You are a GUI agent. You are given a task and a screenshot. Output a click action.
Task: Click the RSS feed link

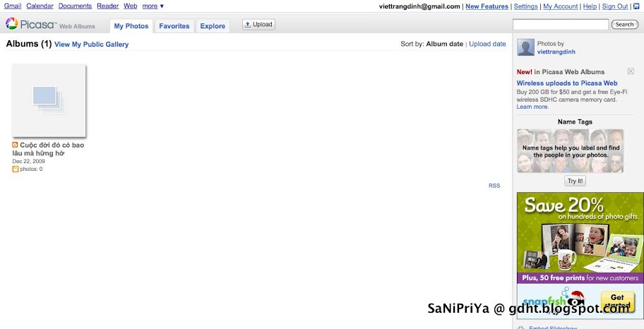point(494,186)
